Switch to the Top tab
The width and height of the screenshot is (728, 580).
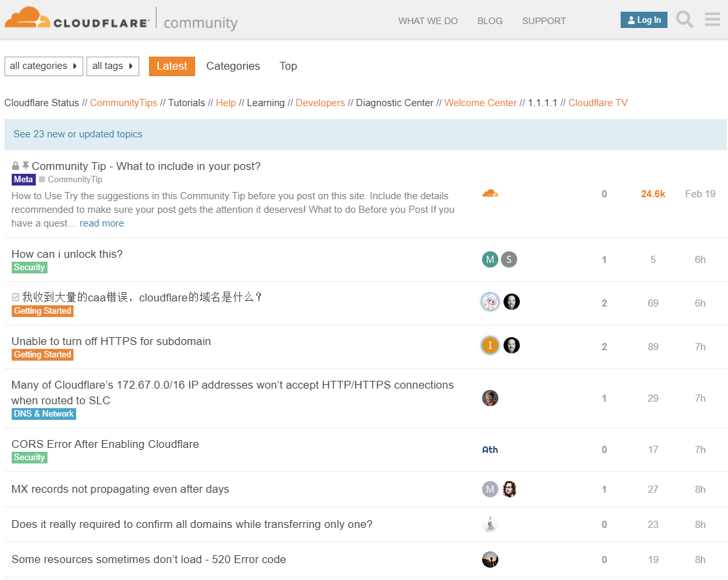coord(288,66)
